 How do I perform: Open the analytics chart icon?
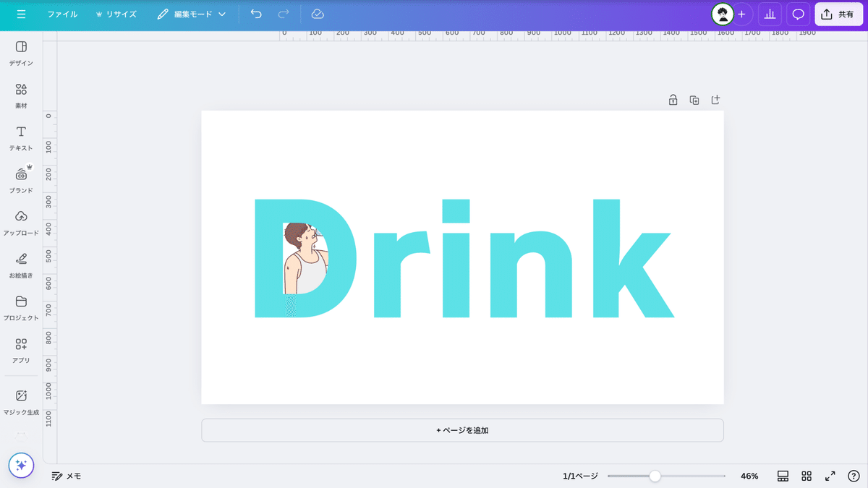click(x=770, y=14)
